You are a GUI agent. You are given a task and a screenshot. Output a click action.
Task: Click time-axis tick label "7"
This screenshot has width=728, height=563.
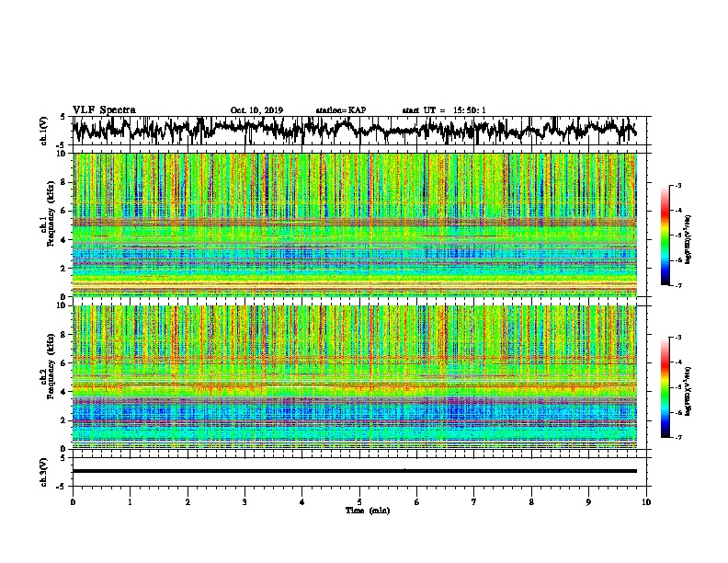click(474, 502)
